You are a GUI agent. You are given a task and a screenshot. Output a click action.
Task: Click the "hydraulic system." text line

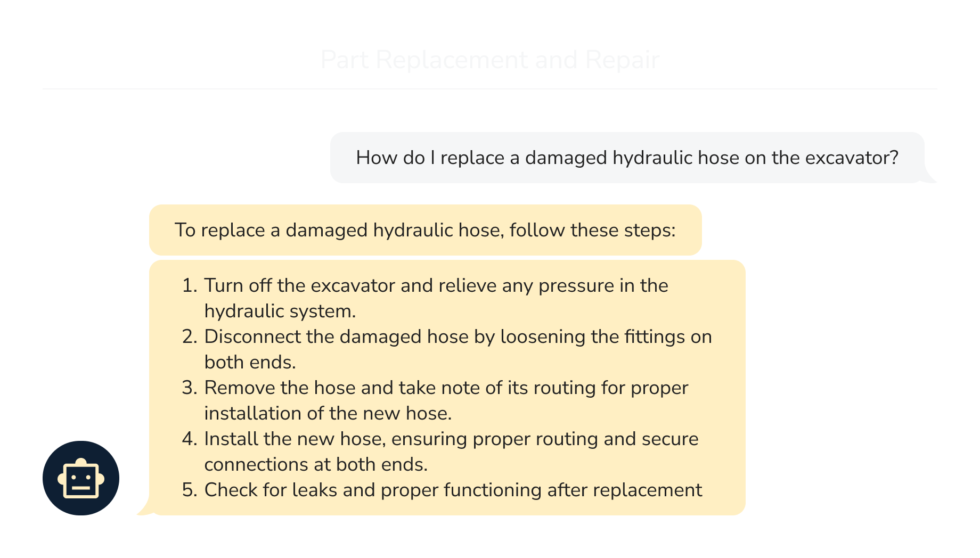click(x=280, y=311)
